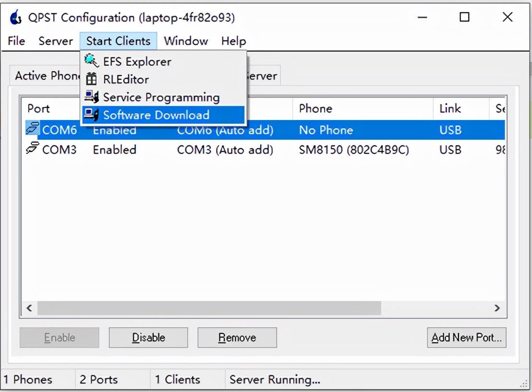Click the RLEditor gift icon
This screenshot has height=392, width=532.
click(x=91, y=79)
